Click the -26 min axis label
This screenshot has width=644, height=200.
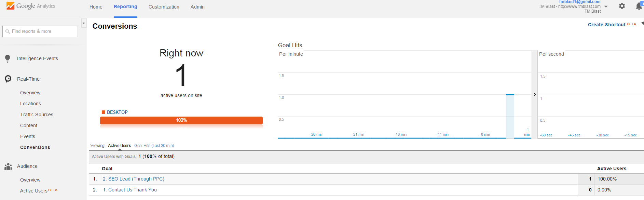point(316,134)
